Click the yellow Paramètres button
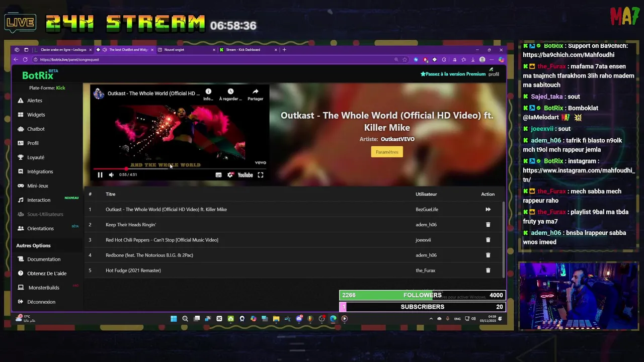 point(387,152)
